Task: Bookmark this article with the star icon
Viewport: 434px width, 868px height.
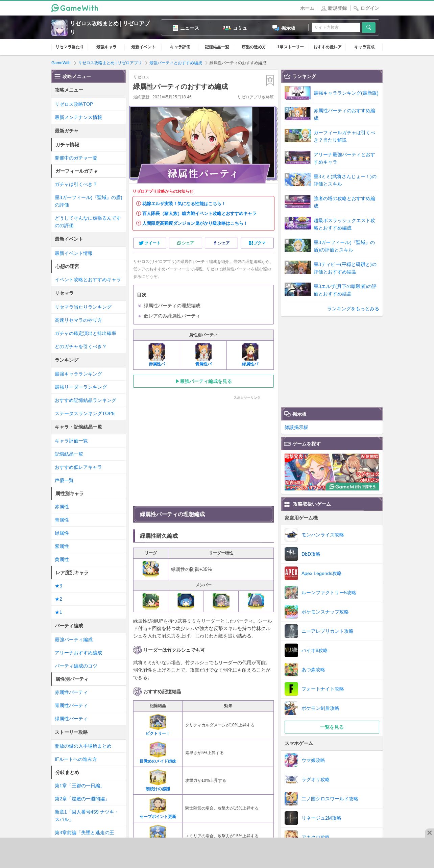Action: coord(270,80)
